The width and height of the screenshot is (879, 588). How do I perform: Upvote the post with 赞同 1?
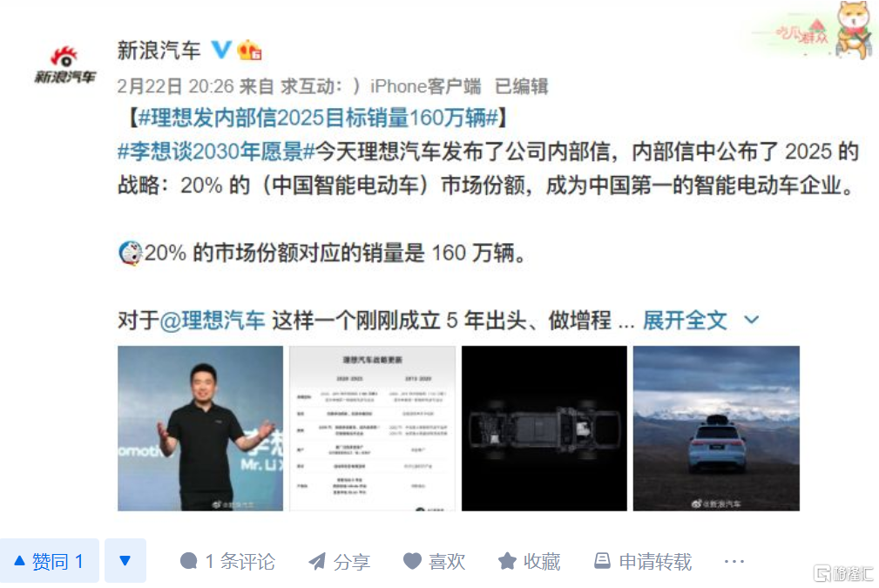(x=50, y=560)
